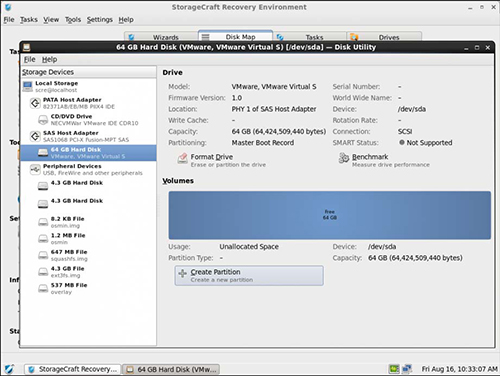Click the Benchmark gears icon
Image resolution: width=500 pixels, height=376 pixels.
coord(344,158)
